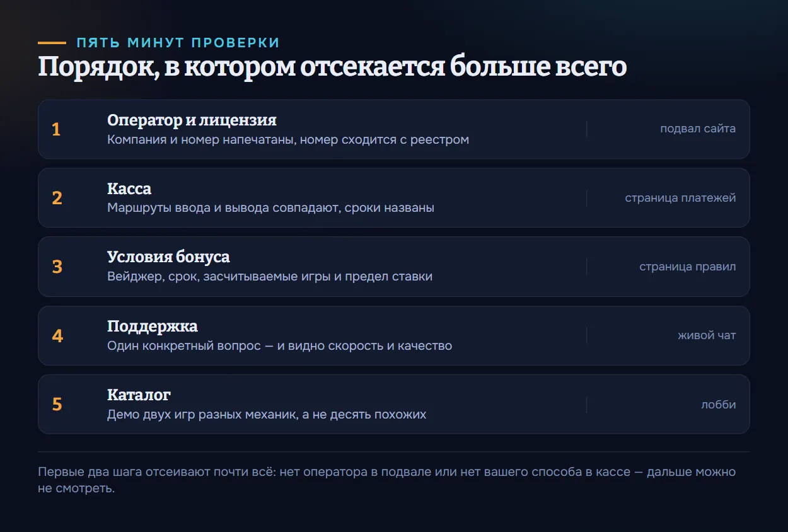Click the "подвал сайта" label

point(698,129)
